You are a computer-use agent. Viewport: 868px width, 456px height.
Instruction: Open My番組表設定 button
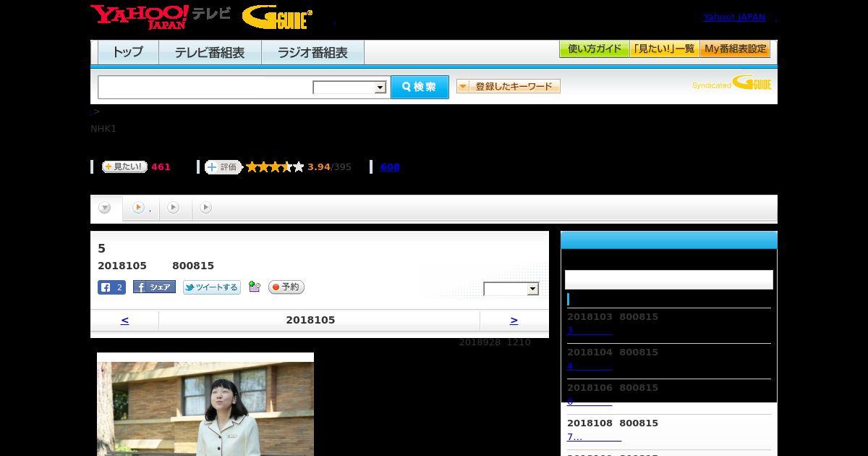(735, 49)
